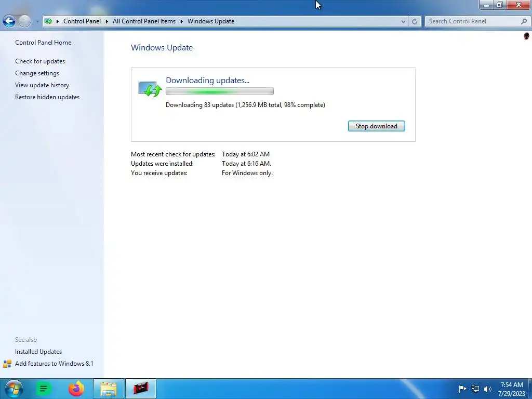The width and height of the screenshot is (532, 399).
Task: Open Action Center flag icon
Action: [x=462, y=389]
